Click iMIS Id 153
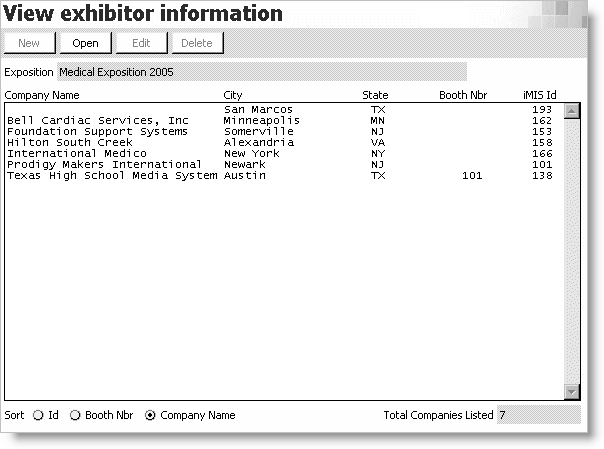The image size is (604, 449). coord(542,131)
